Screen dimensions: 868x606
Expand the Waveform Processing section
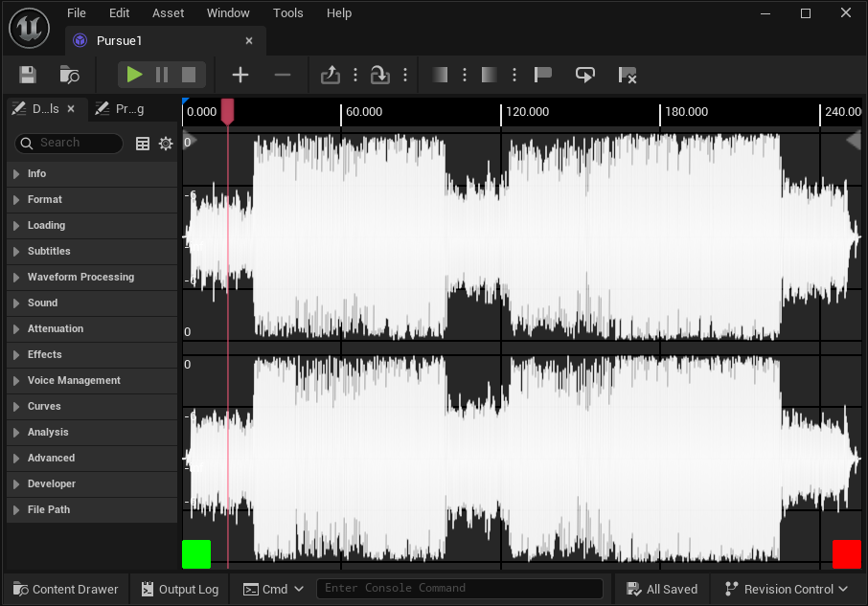click(80, 277)
